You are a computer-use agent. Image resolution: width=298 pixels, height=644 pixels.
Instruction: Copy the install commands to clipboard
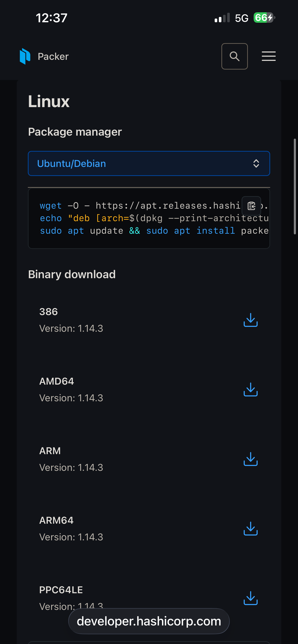[x=251, y=206]
